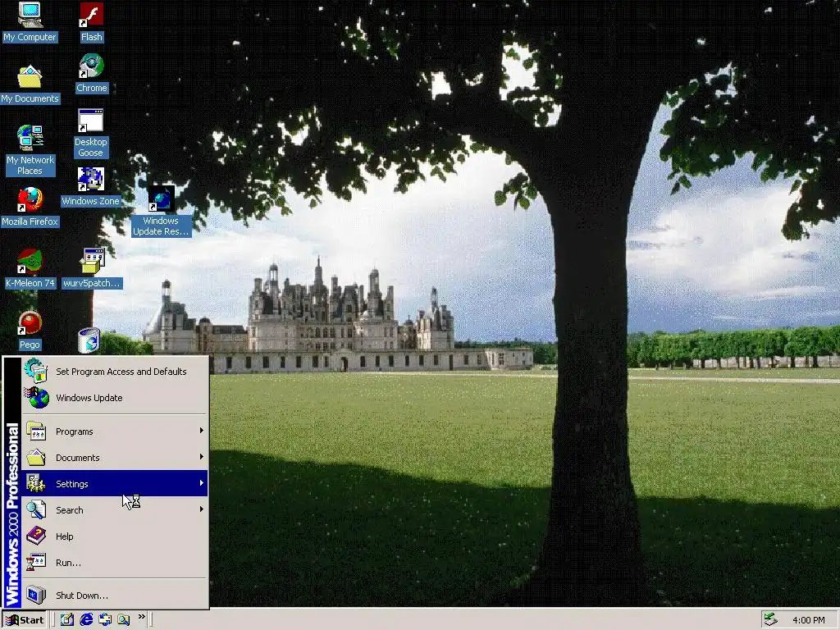Choose Settings in the Start menu
Viewport: 840px width, 630px height.
click(x=115, y=484)
